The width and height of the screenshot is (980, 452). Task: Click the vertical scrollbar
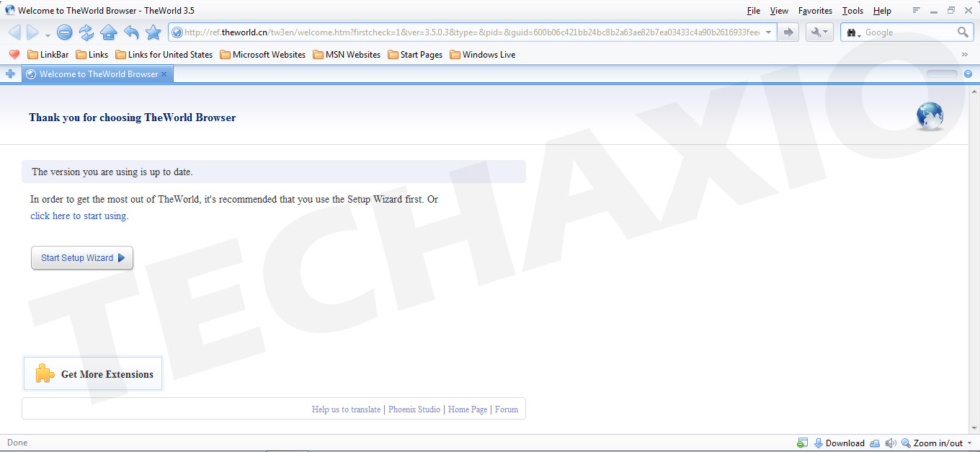974,259
